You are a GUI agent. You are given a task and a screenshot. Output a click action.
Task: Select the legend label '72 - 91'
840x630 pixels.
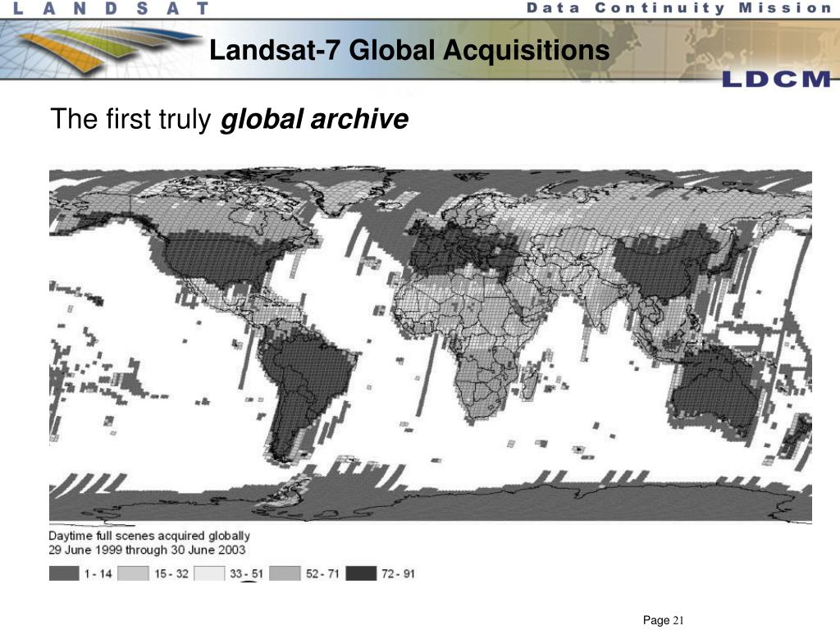398,573
